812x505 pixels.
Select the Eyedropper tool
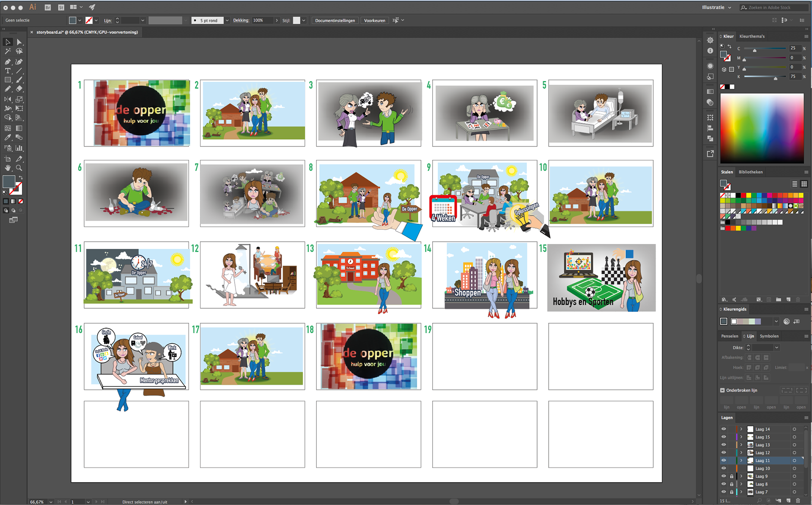coord(8,138)
